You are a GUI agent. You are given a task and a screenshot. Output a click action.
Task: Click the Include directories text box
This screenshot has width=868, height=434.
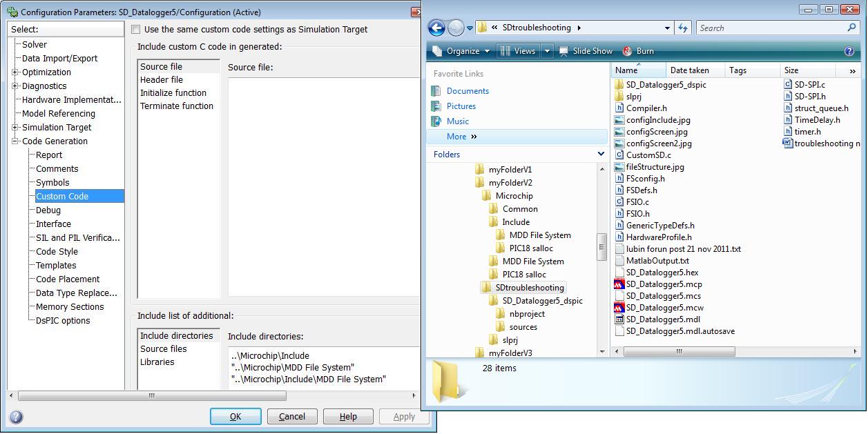click(x=324, y=367)
